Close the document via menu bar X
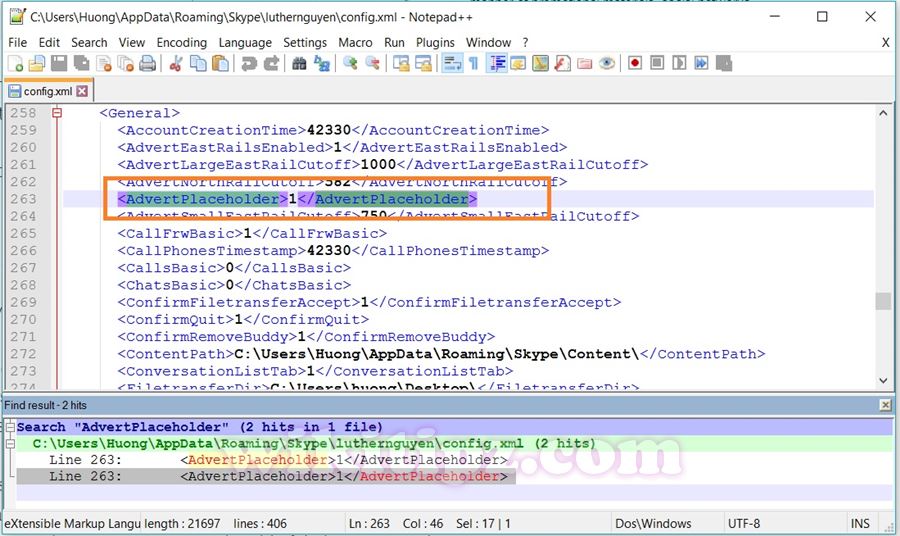Image resolution: width=900 pixels, height=536 pixels. [886, 42]
